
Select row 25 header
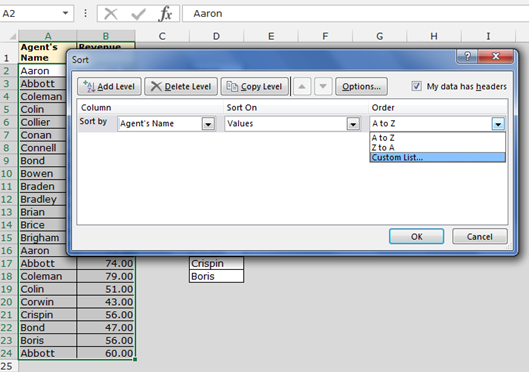[x=9, y=366]
